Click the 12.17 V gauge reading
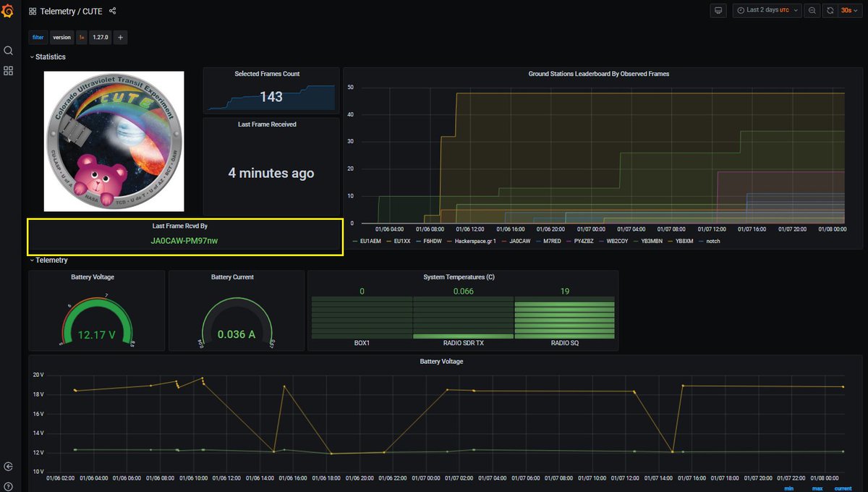This screenshot has width=868, height=492. click(97, 335)
